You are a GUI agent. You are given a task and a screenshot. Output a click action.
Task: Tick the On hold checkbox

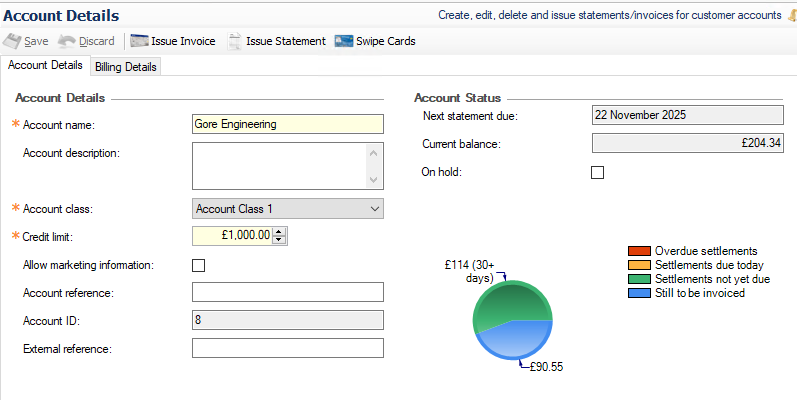click(598, 172)
